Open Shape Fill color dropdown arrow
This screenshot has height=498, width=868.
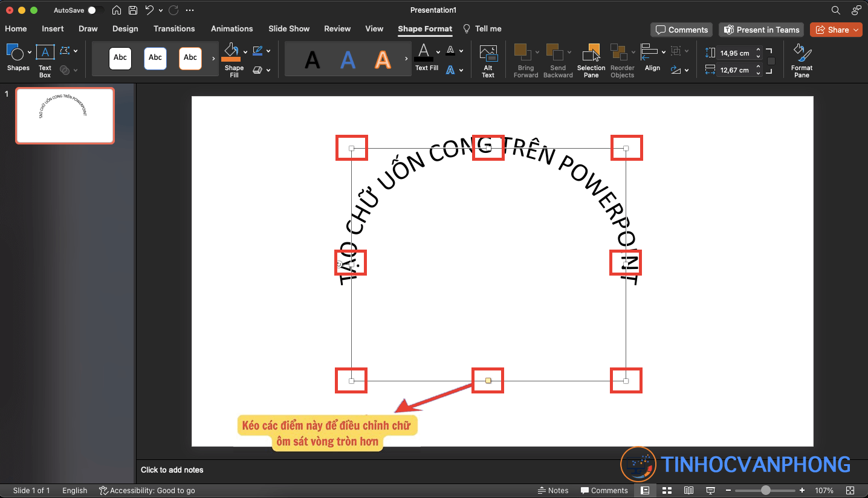pos(245,52)
